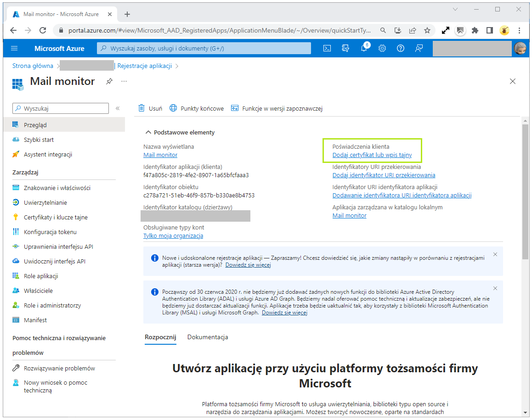This screenshot has height=420, width=532.
Task: Open portal settings gear
Action: tap(382, 49)
